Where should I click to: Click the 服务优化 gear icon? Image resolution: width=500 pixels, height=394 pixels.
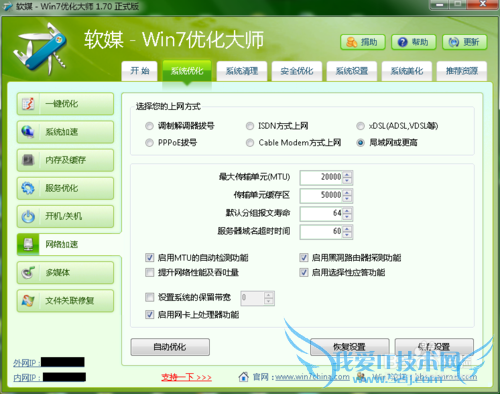[x=28, y=188]
